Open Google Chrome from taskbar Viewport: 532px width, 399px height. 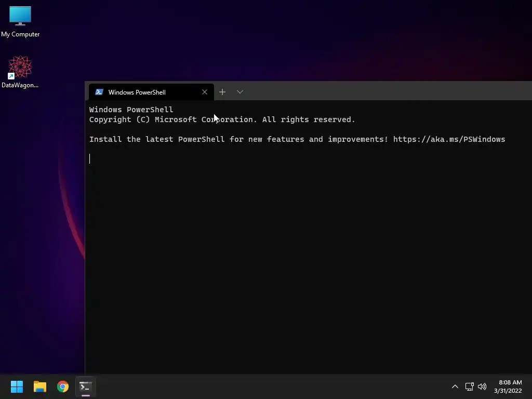(x=63, y=387)
